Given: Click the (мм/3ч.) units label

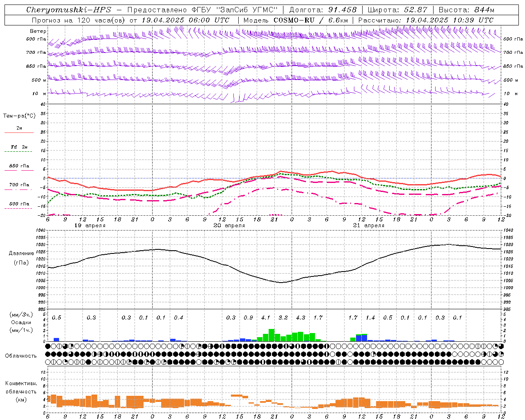Looking at the screenshot, I should 21,315.
